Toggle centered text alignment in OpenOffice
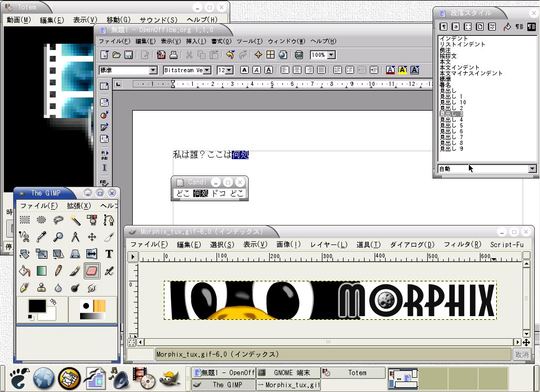 tap(297, 70)
